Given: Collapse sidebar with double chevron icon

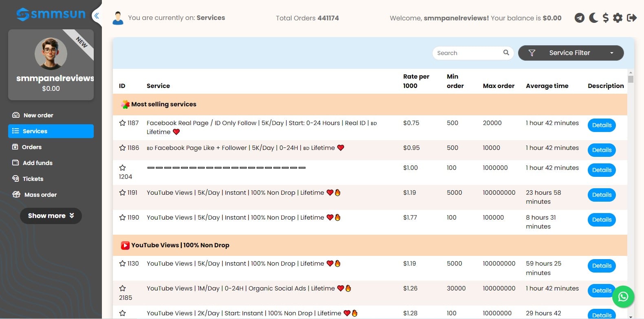Looking at the screenshot, I should pos(97,16).
